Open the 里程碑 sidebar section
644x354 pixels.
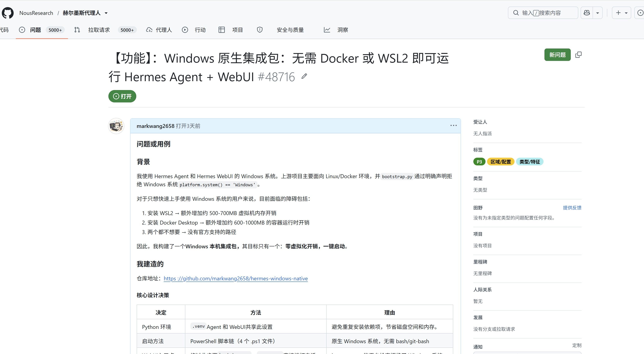(x=480, y=262)
